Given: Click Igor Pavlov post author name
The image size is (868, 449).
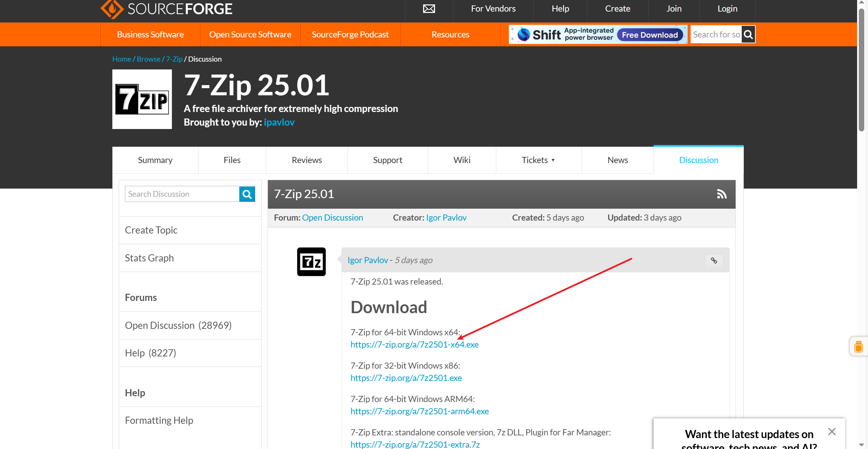Looking at the screenshot, I should coord(368,260).
